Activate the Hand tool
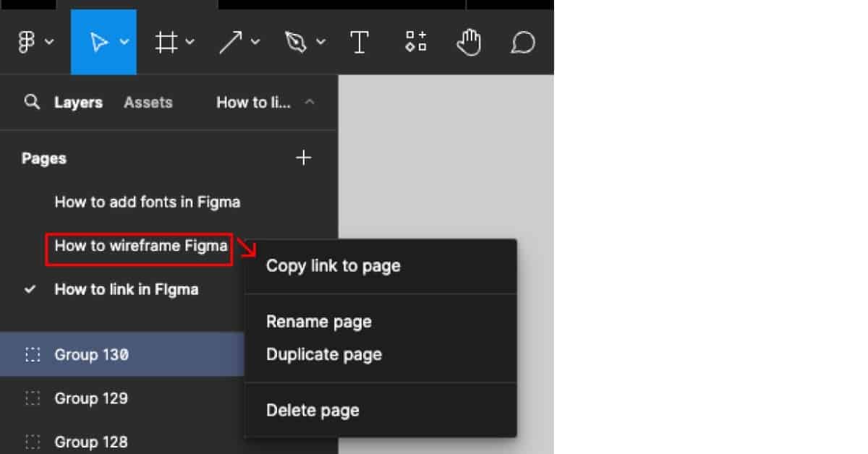 tap(469, 42)
